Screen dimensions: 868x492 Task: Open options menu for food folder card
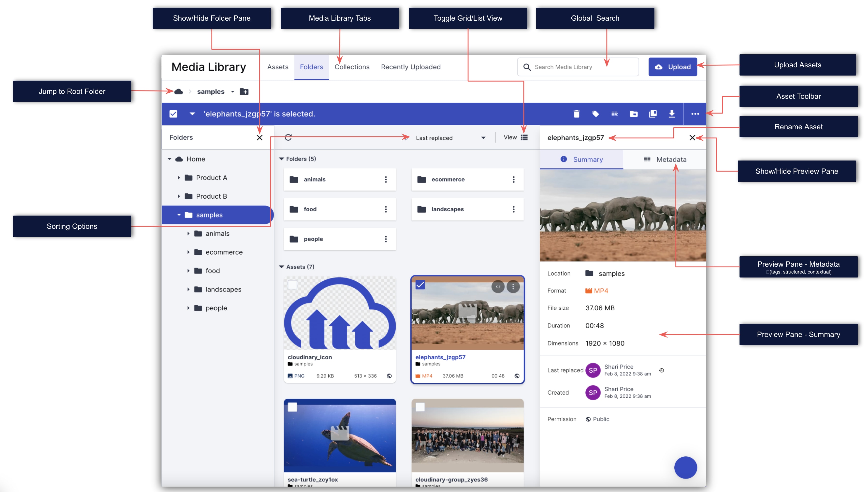pos(386,209)
